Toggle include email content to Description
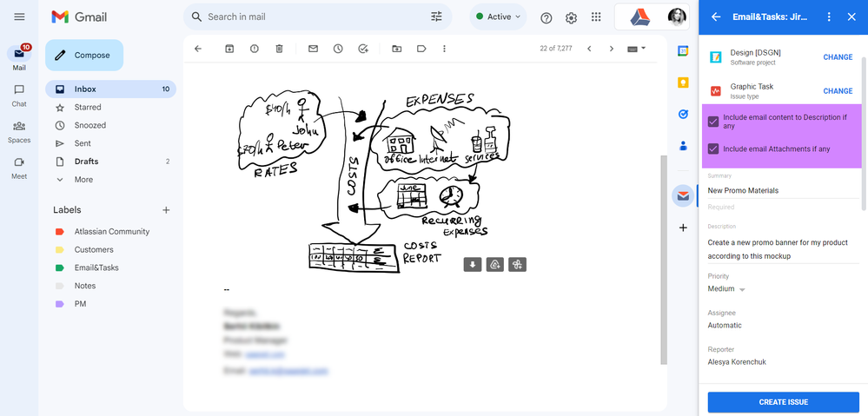 click(x=713, y=122)
